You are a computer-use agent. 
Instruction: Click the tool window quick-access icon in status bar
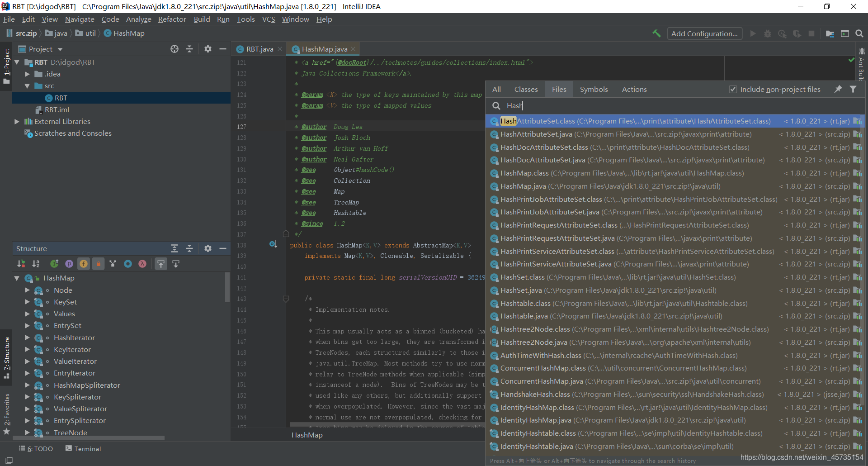9,460
